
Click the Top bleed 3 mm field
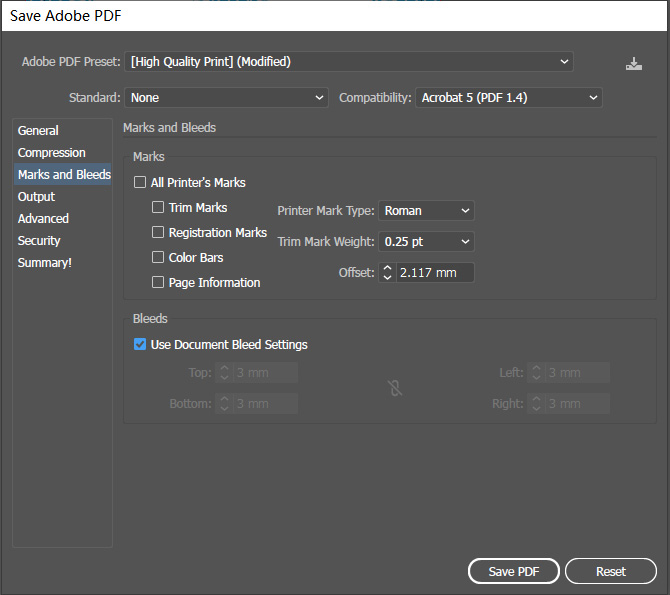265,373
